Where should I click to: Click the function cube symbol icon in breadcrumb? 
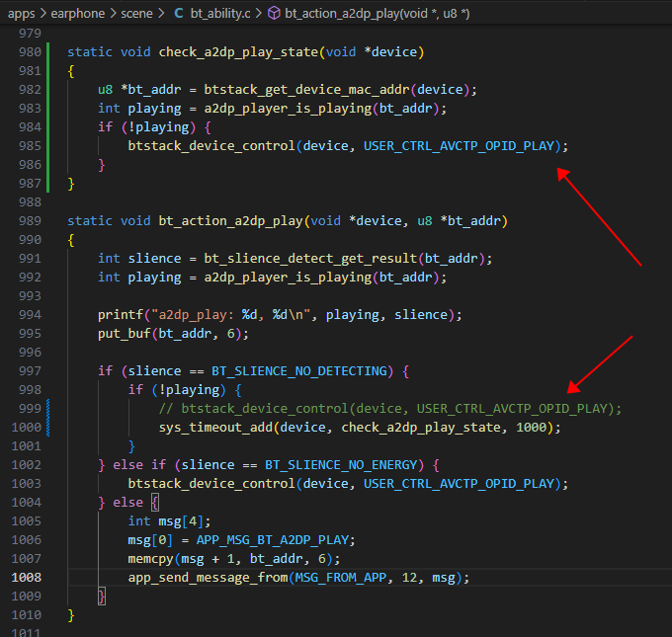tap(274, 14)
